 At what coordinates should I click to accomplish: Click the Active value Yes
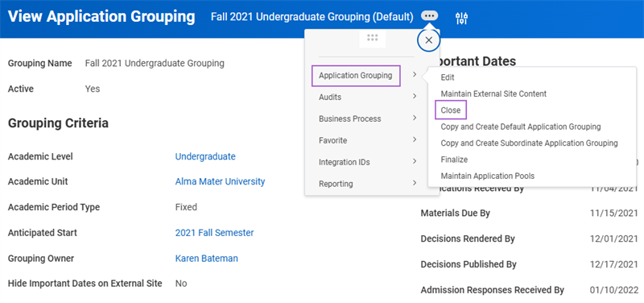(93, 89)
